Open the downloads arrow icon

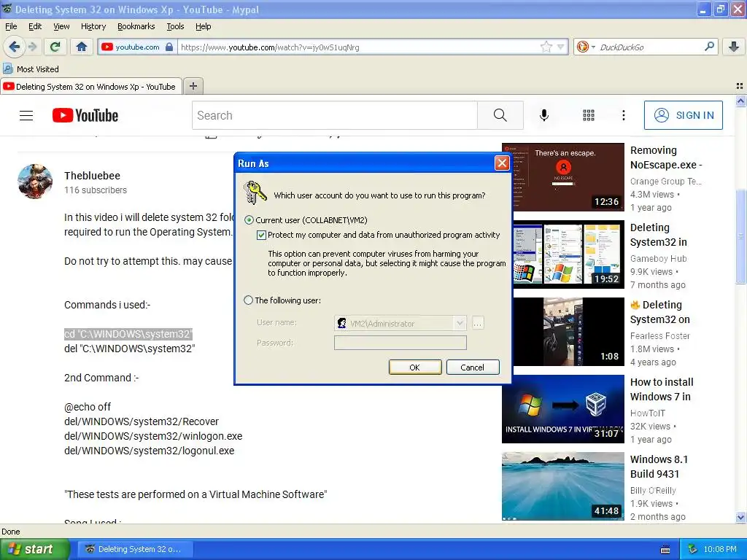(734, 47)
